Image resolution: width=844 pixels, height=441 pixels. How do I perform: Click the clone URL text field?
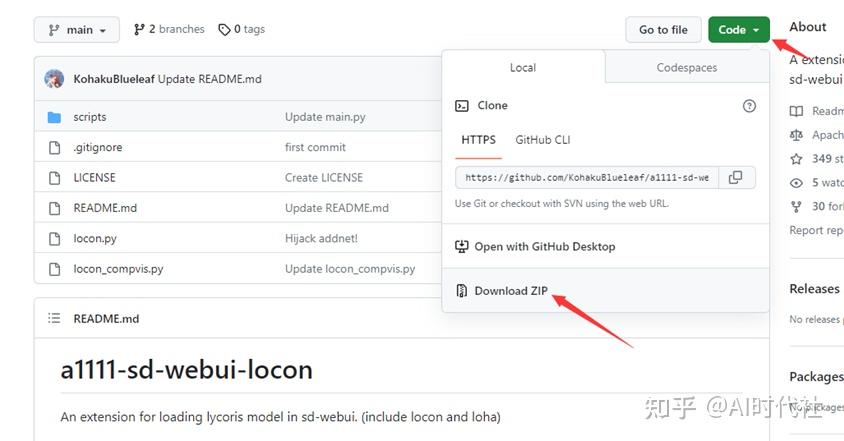click(x=587, y=178)
